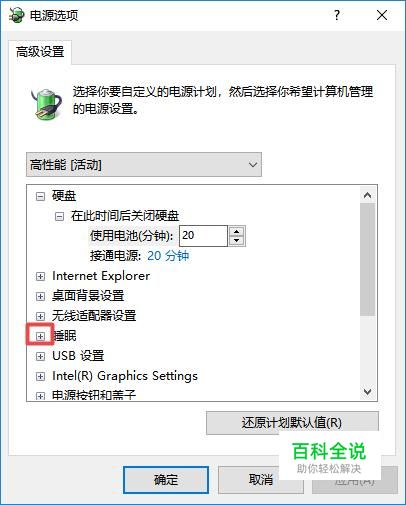
Task: Click the 还原计划默认值(R) button
Action: click(x=292, y=423)
